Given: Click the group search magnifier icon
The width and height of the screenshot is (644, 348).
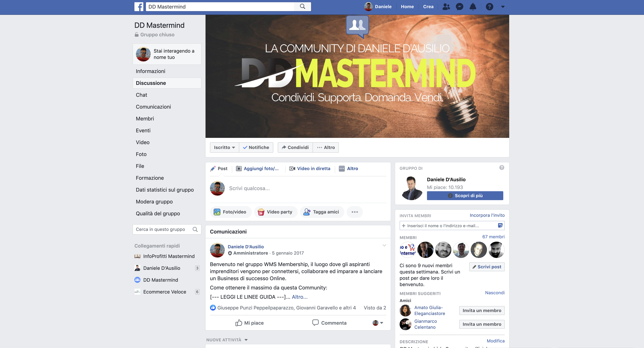Looking at the screenshot, I should [x=195, y=229].
